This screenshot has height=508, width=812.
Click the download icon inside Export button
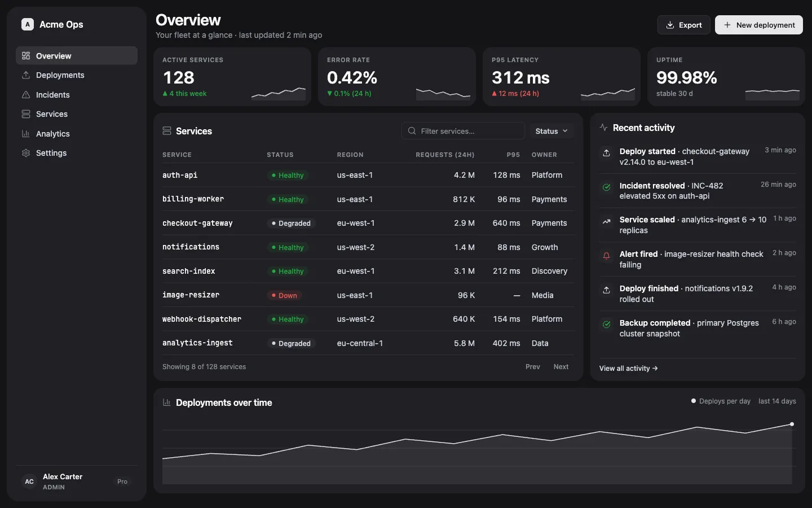click(x=670, y=25)
